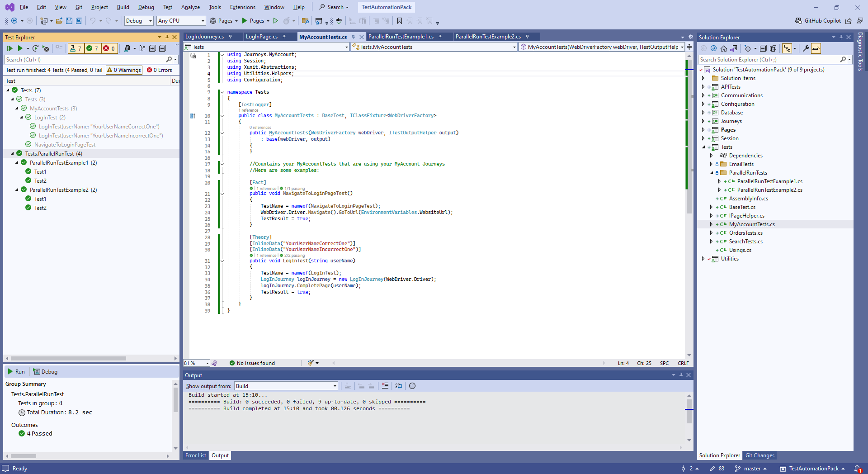Toggle bookmark icon in main toolbar

400,21
